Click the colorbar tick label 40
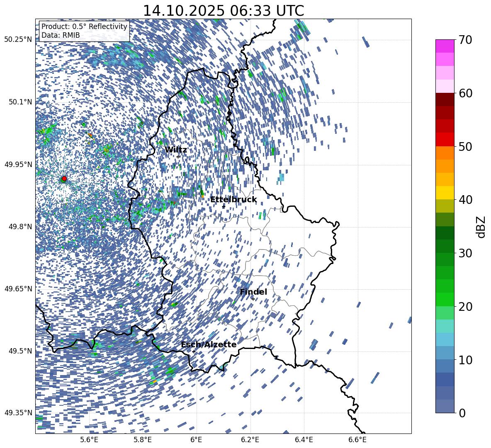 click(466, 200)
